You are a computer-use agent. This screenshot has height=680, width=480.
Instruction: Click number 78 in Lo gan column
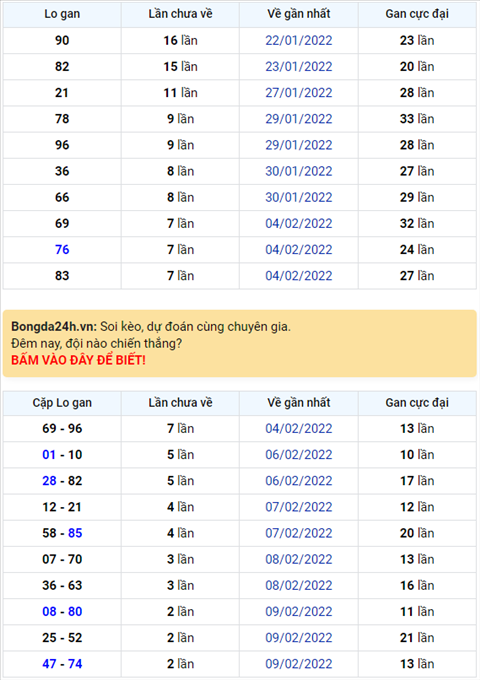coord(62,119)
